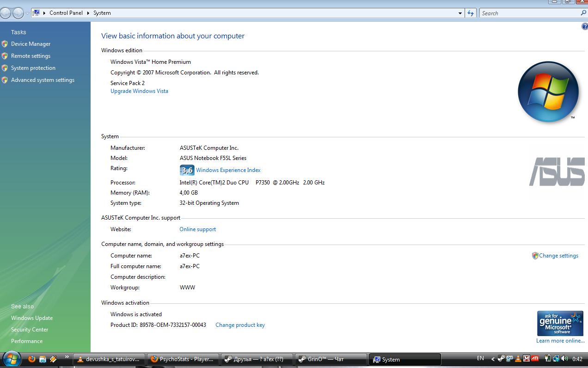Click the Help question mark icon

coord(584,27)
